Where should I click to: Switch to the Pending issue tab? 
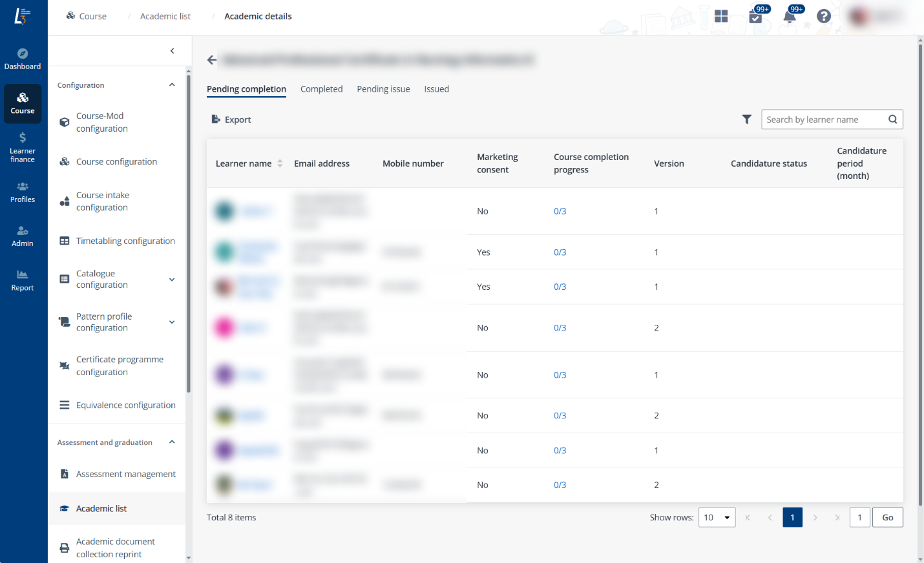coord(383,89)
